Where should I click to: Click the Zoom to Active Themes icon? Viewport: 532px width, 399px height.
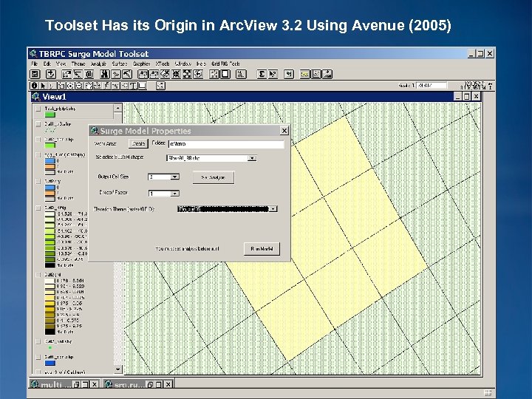pos(154,74)
